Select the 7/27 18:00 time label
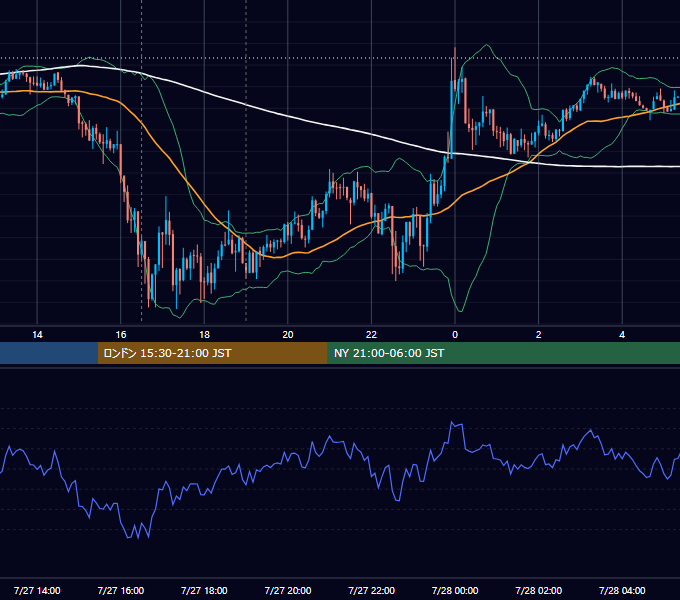The width and height of the screenshot is (680, 600). click(x=204, y=590)
